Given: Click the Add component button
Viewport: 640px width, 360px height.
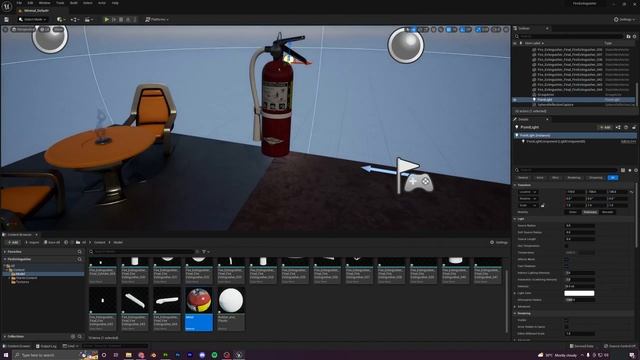Looking at the screenshot, I should tap(605, 127).
